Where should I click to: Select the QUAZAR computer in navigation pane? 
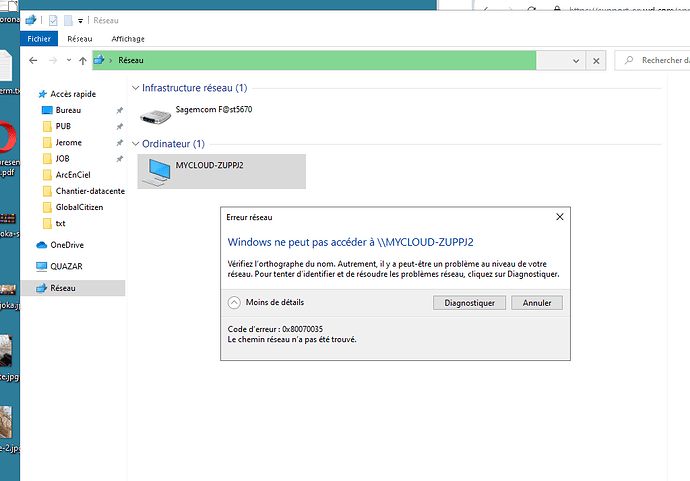point(66,266)
